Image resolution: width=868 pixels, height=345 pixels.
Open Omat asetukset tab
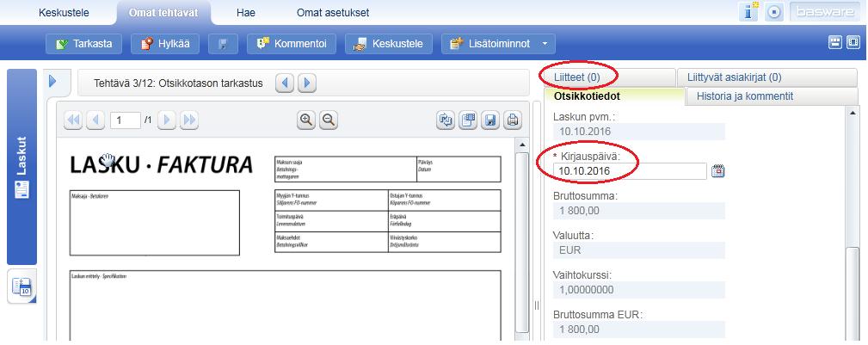tap(333, 13)
